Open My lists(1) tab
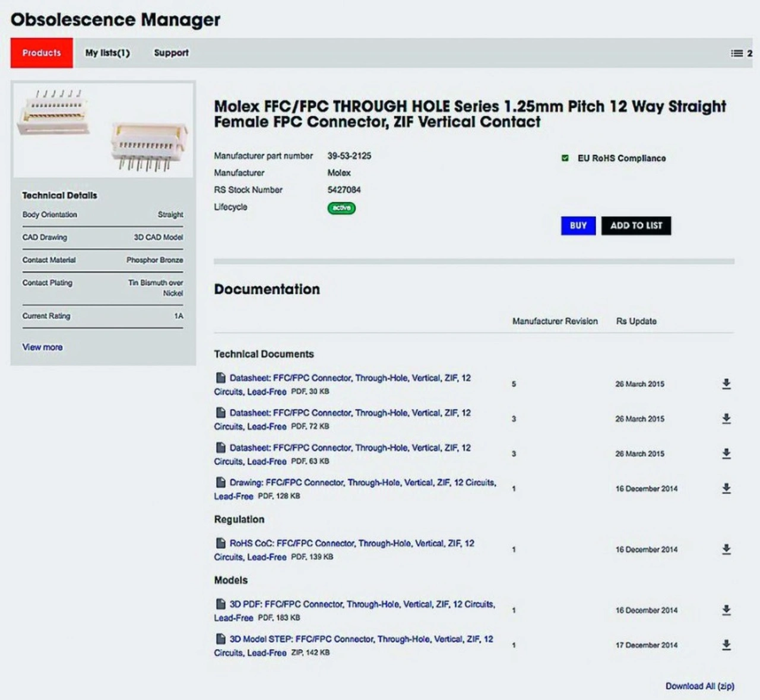Screen dimensions: 760x700 click(107, 53)
